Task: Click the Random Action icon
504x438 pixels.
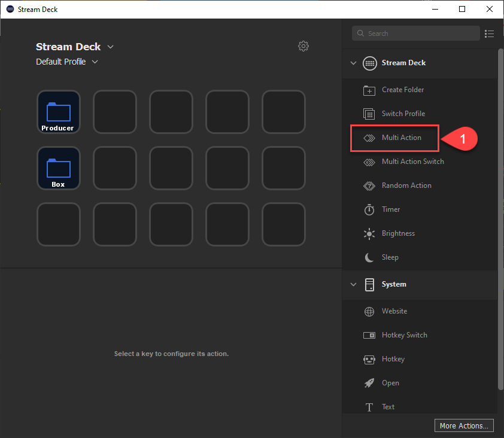Action: pos(369,185)
